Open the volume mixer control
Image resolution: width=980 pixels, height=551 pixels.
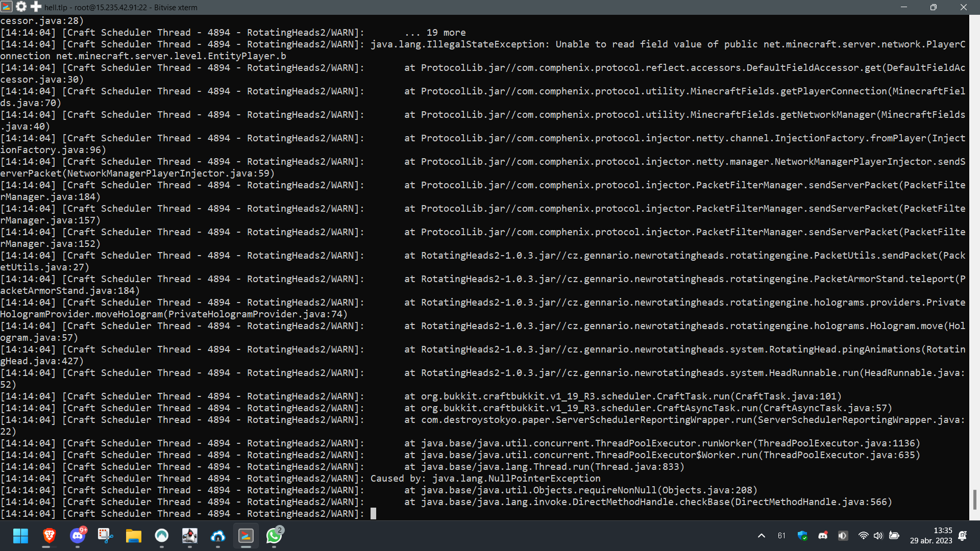pyautogui.click(x=878, y=536)
